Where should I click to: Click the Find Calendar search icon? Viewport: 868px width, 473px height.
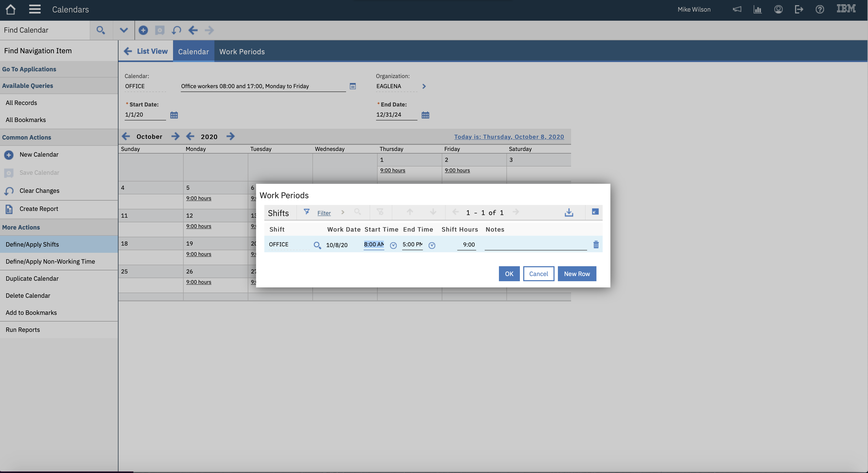tap(100, 30)
